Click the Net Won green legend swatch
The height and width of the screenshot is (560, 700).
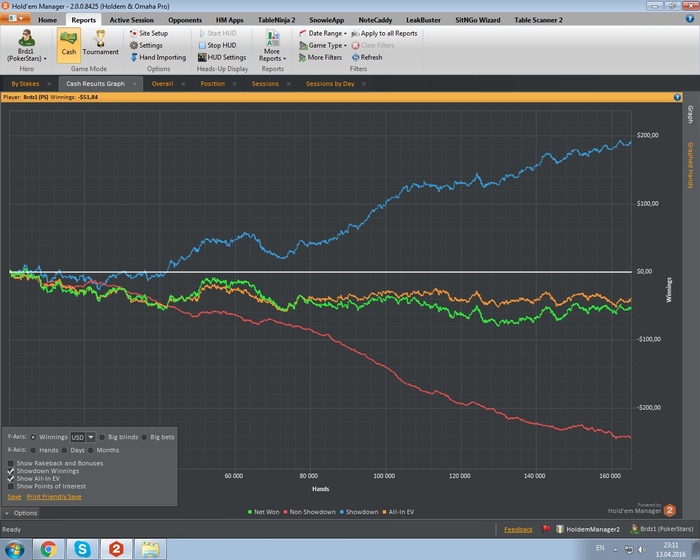250,512
